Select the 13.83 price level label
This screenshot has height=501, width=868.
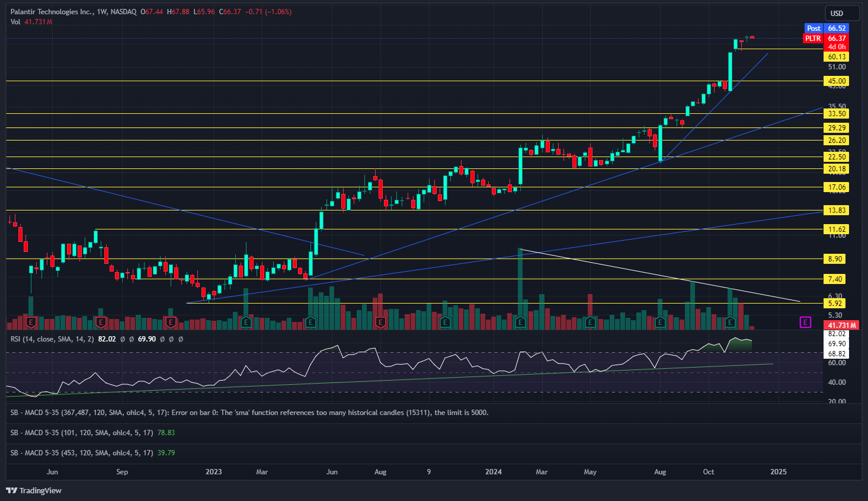837,210
